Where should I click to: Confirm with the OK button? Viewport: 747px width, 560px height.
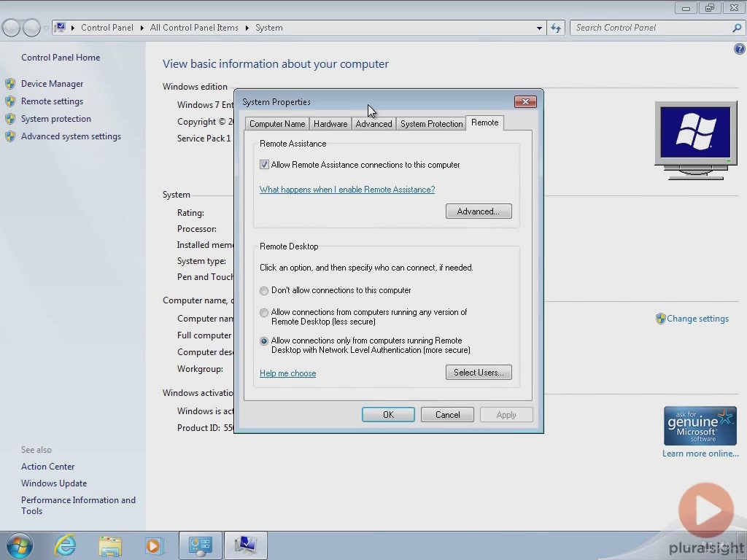coord(388,415)
